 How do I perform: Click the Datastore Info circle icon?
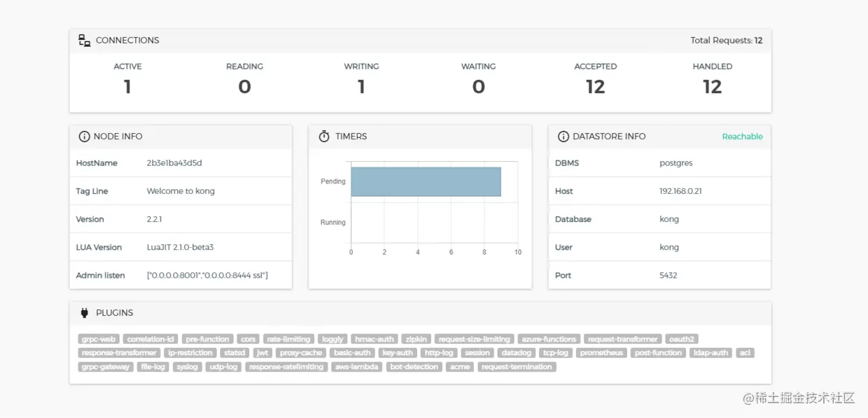[563, 137]
